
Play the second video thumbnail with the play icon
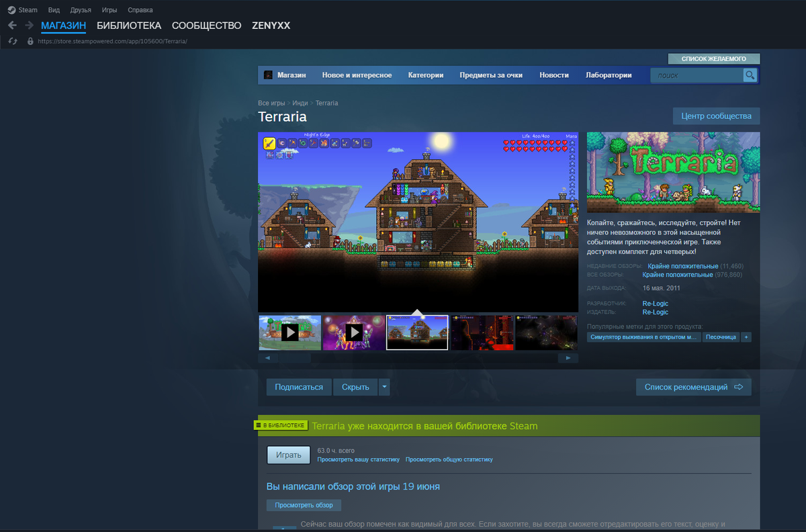[353, 332]
